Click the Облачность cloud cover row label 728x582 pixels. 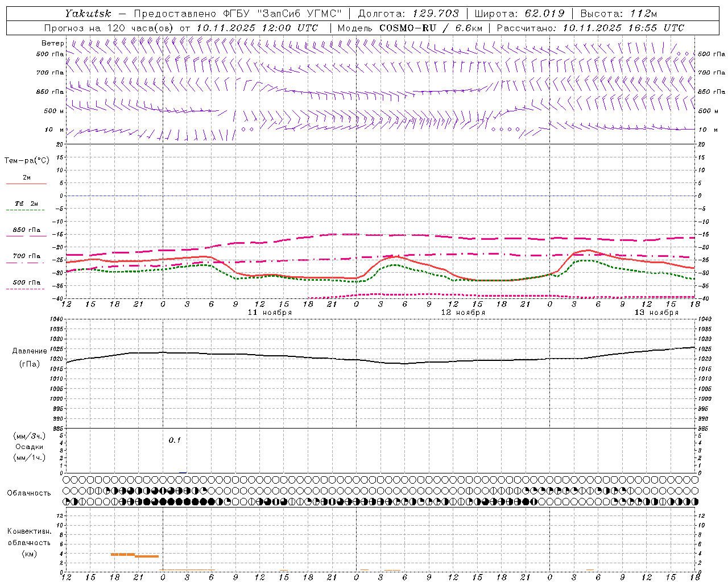pos(29,493)
